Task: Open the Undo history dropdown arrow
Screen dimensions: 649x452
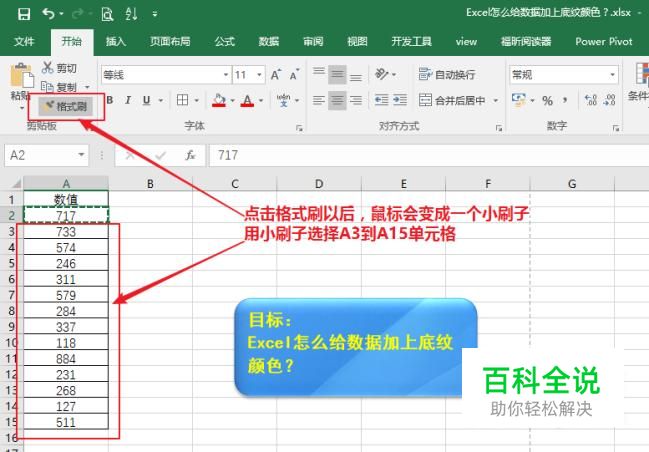Action: click(61, 14)
